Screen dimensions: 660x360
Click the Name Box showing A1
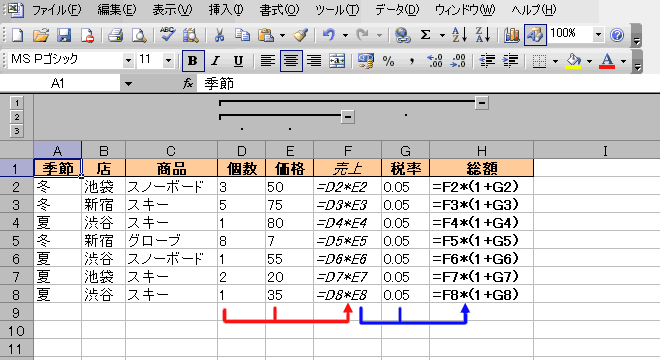[x=59, y=84]
